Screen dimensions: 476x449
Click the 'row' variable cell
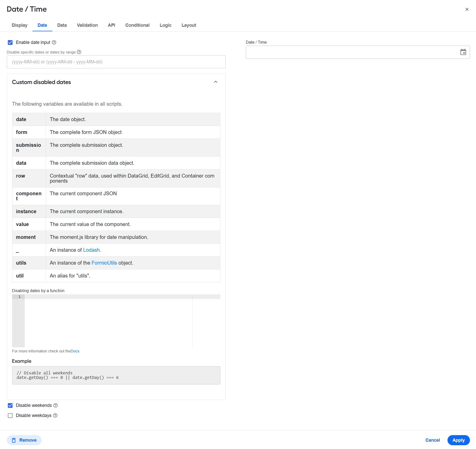[x=29, y=178]
